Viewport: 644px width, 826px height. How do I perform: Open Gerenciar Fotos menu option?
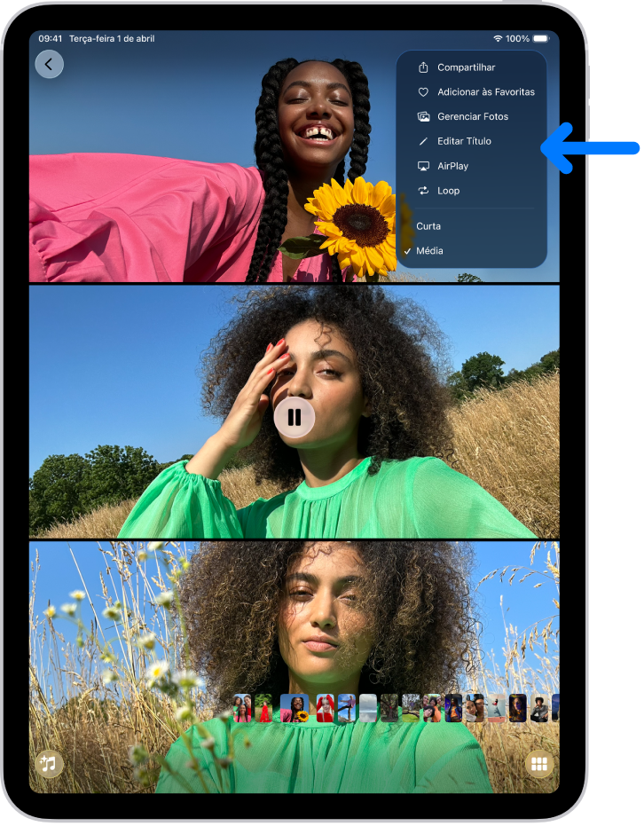(x=472, y=116)
